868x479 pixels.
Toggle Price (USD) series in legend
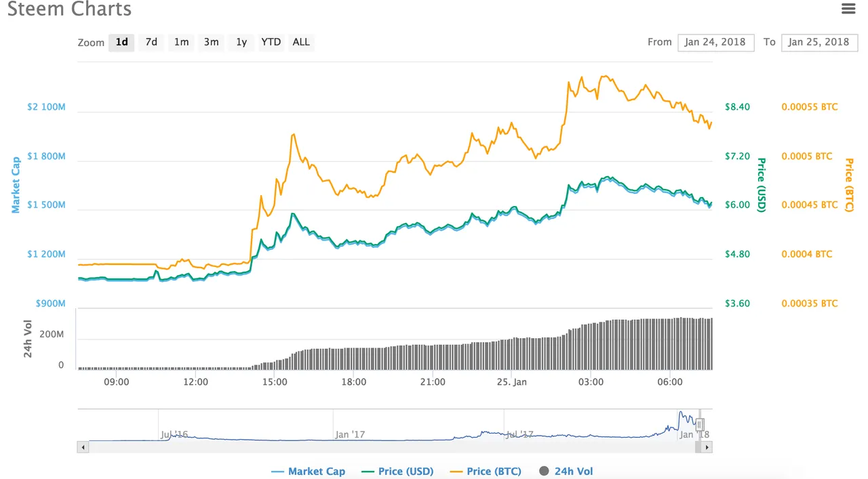pyautogui.click(x=397, y=472)
